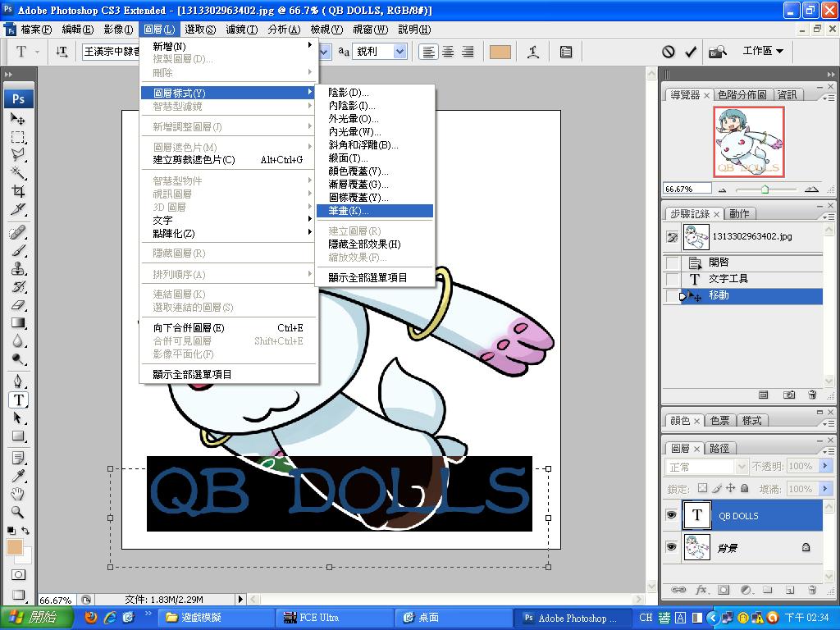Add layer style via fx icon

click(701, 590)
